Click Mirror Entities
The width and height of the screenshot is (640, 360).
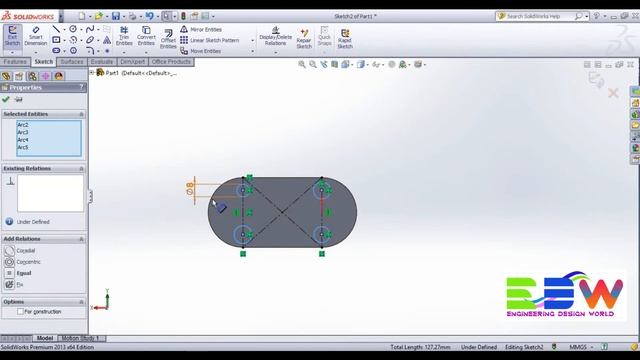[x=201, y=29]
